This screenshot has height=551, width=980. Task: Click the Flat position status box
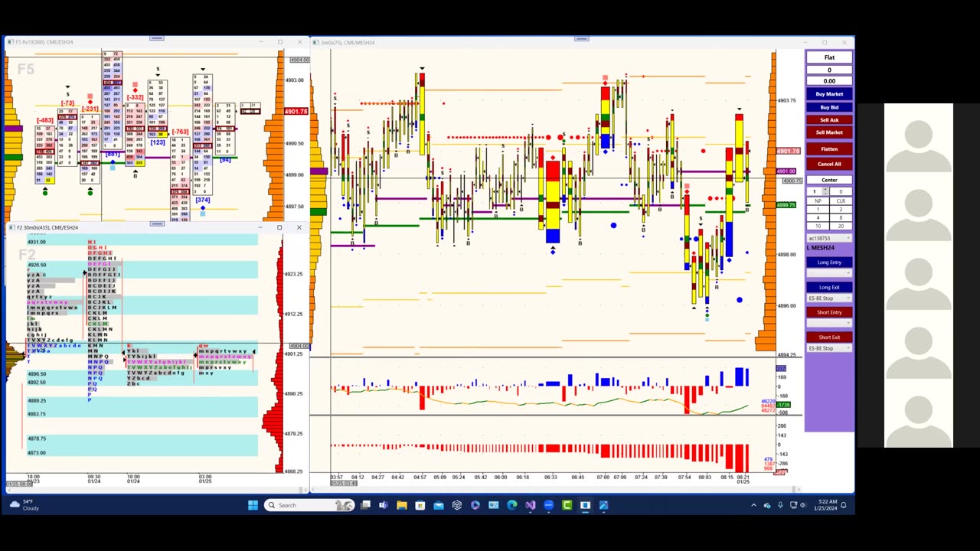(x=829, y=57)
